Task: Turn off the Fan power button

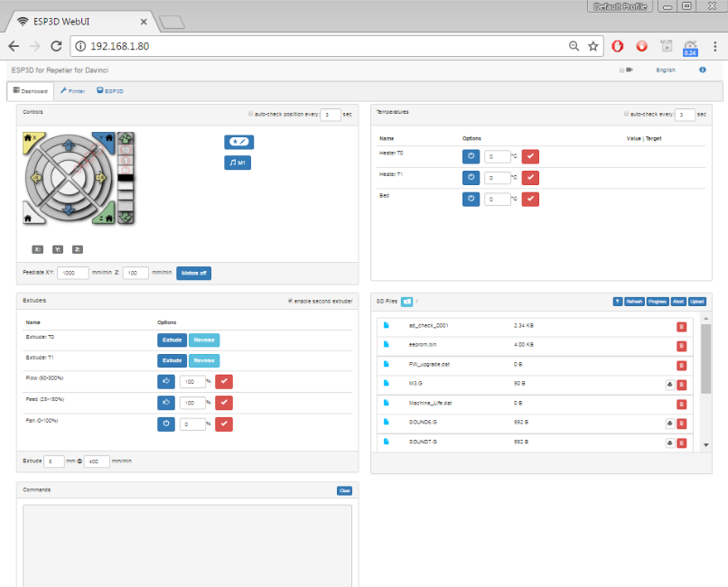Action: (x=166, y=424)
